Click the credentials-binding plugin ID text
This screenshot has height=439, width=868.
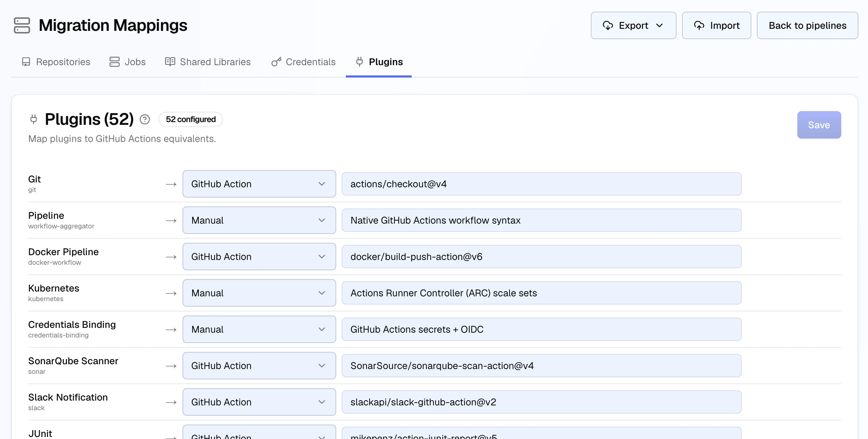click(58, 335)
